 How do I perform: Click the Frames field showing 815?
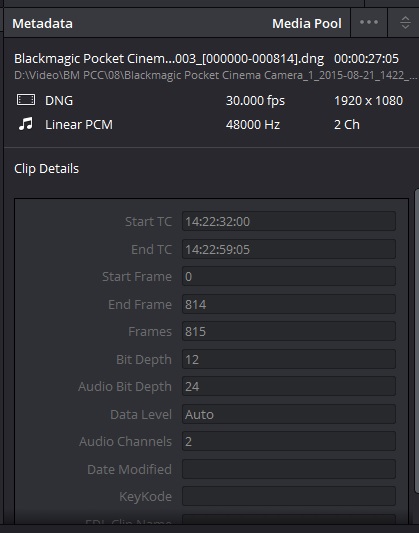pyautogui.click(x=289, y=331)
